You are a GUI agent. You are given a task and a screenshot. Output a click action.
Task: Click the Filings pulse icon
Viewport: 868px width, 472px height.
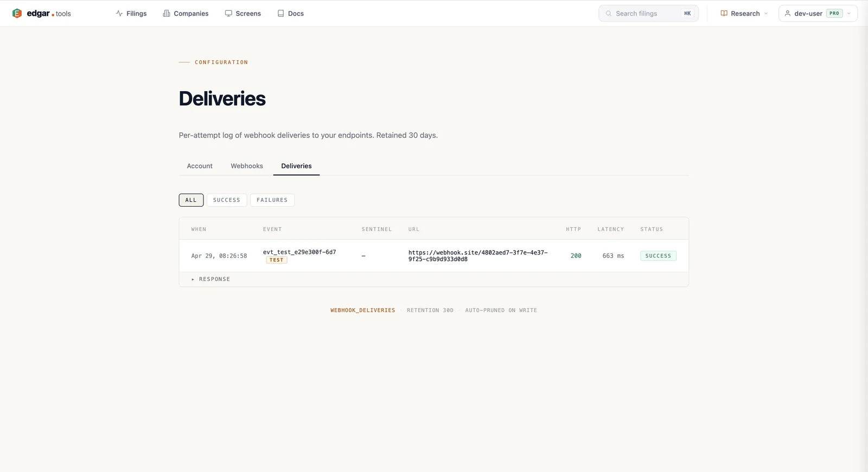[x=119, y=14]
